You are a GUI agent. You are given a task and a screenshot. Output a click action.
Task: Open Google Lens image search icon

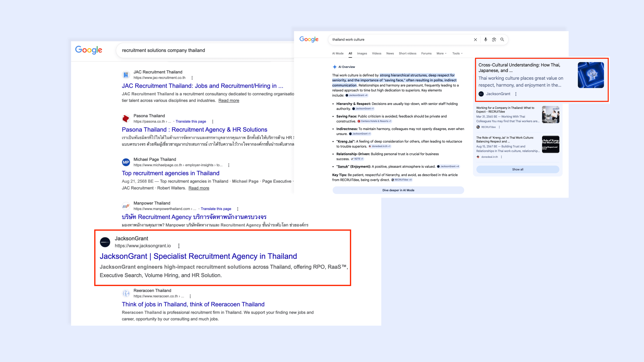(494, 40)
